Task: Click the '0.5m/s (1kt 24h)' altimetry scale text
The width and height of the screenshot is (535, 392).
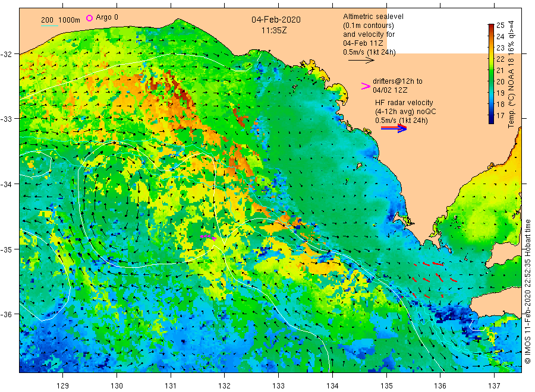Action: click(x=369, y=52)
